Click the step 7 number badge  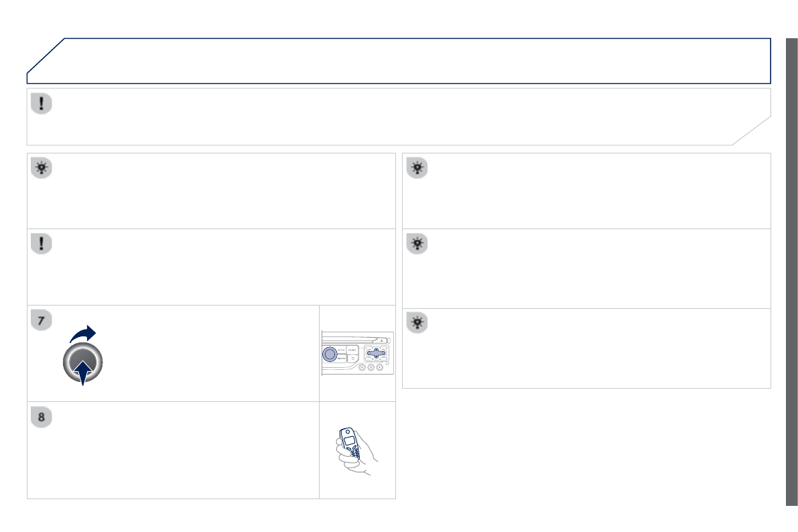point(41,321)
